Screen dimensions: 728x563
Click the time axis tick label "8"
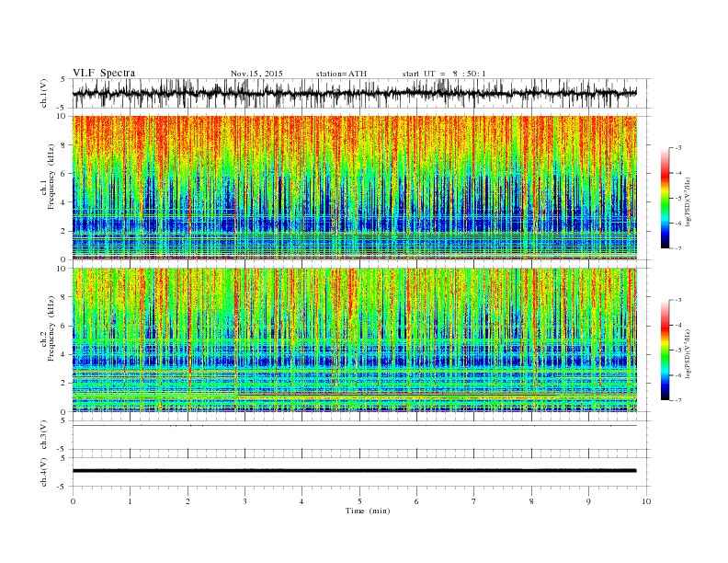click(x=531, y=501)
